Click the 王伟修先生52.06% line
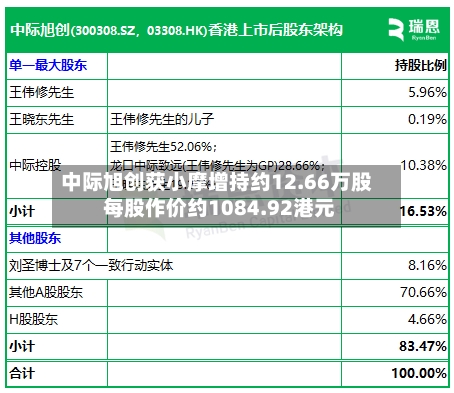The width and height of the screenshot is (454, 393). tap(164, 147)
